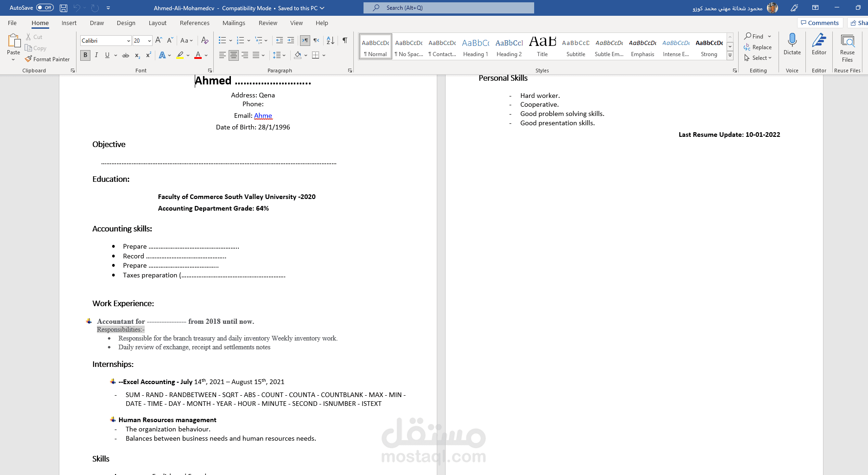Align text to the left

click(x=223, y=55)
